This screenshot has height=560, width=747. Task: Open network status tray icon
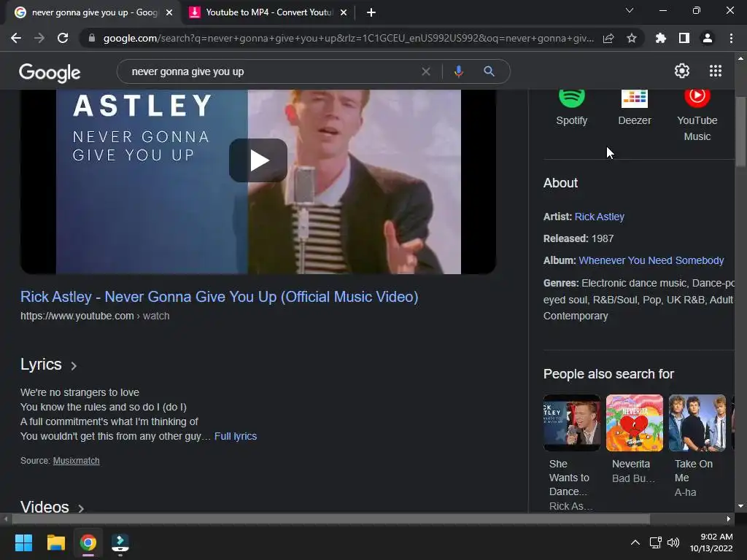[x=656, y=542]
